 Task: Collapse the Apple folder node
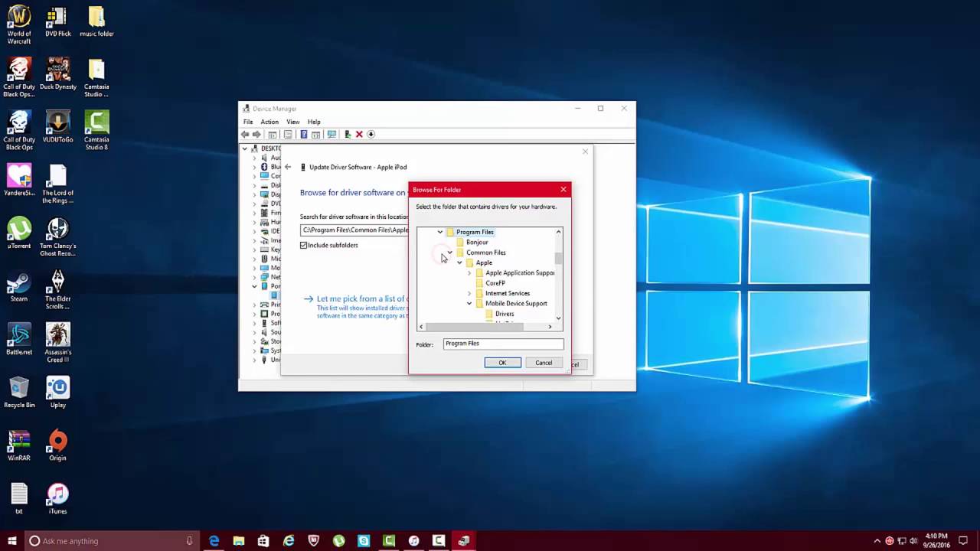459,262
